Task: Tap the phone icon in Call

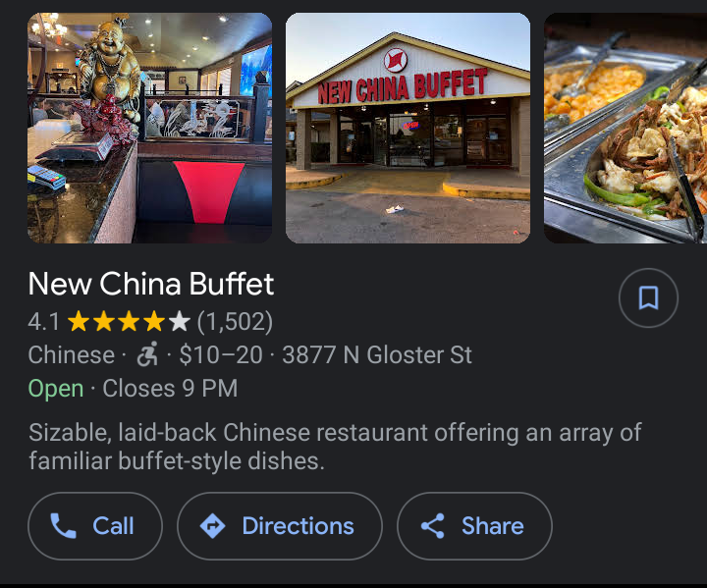Action: pyautogui.click(x=63, y=526)
